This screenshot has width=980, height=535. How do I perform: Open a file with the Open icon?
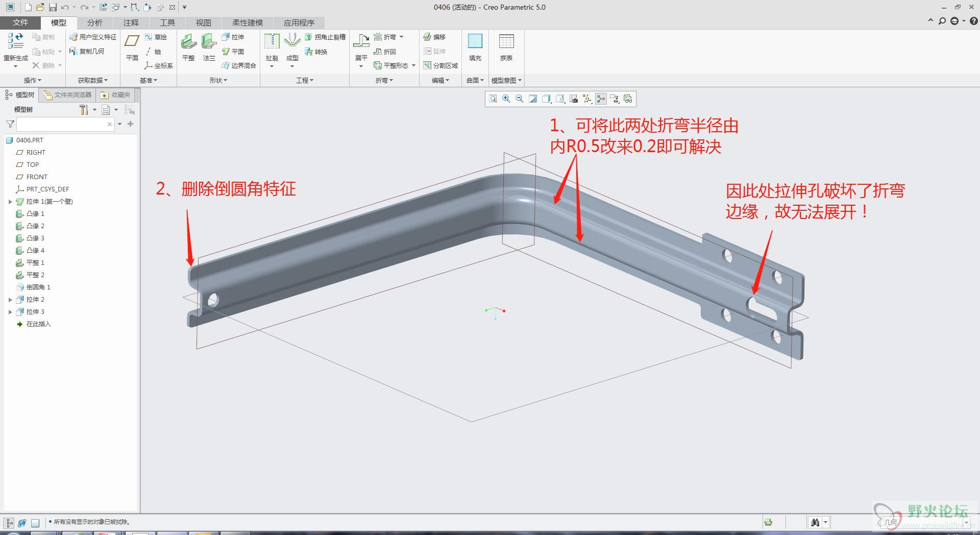click(40, 7)
